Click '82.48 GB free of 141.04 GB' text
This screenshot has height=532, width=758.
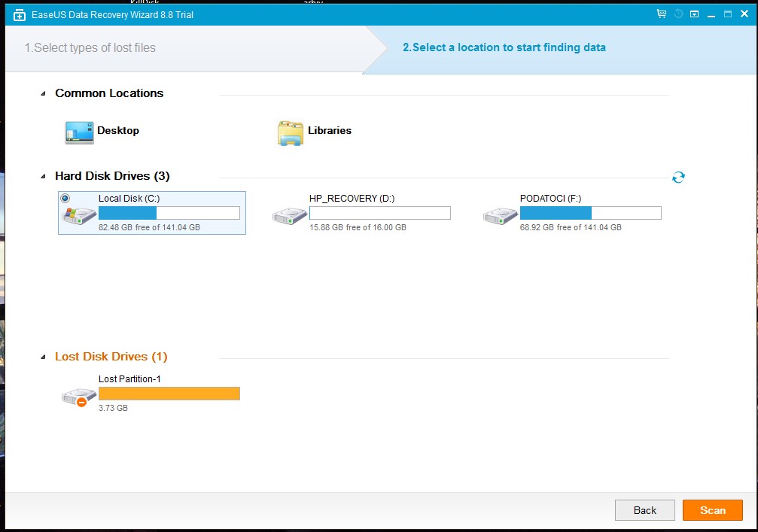(x=149, y=227)
